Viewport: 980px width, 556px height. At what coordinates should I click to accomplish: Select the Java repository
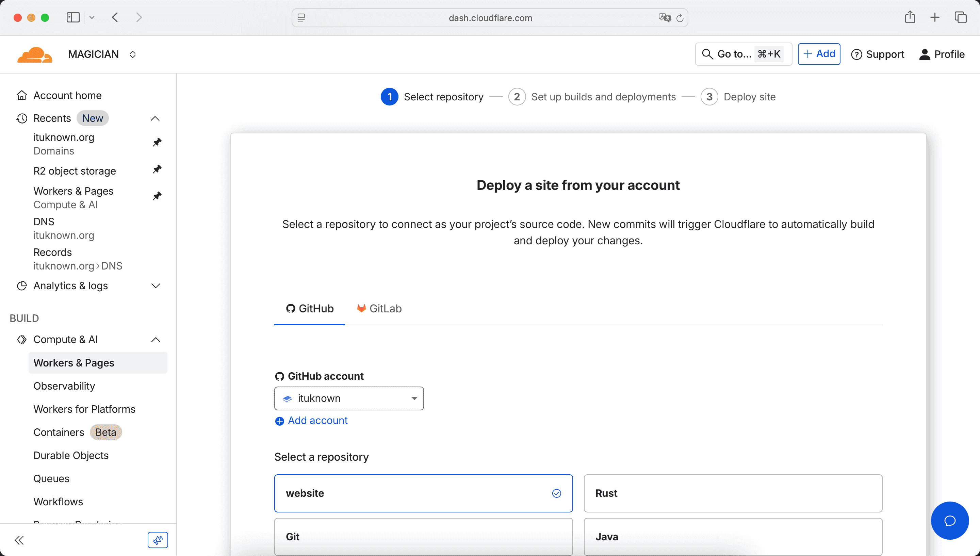[733, 537]
